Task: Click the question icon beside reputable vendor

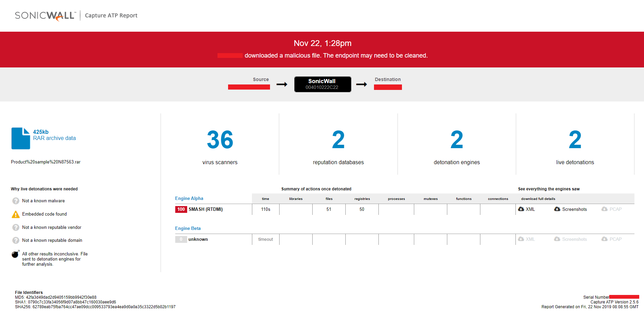Action: click(x=16, y=228)
